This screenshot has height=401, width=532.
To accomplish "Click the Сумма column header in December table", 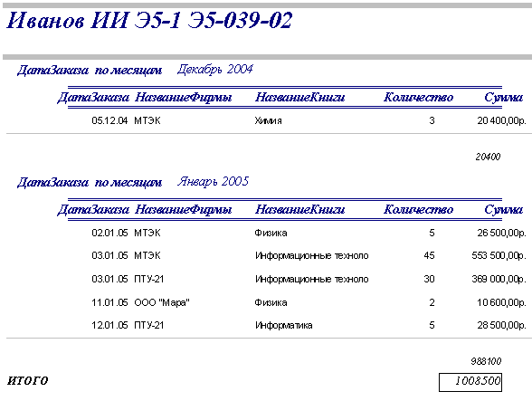I will pos(503,98).
